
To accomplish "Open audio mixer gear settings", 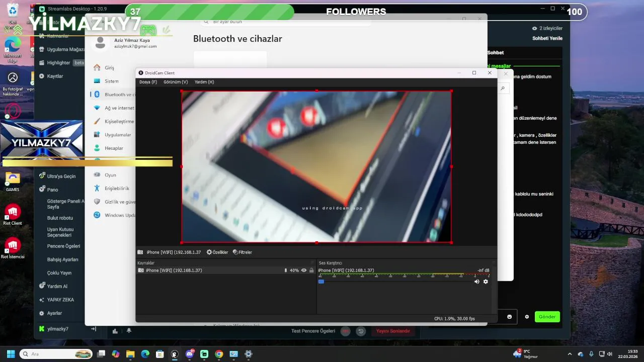I will [486, 282].
